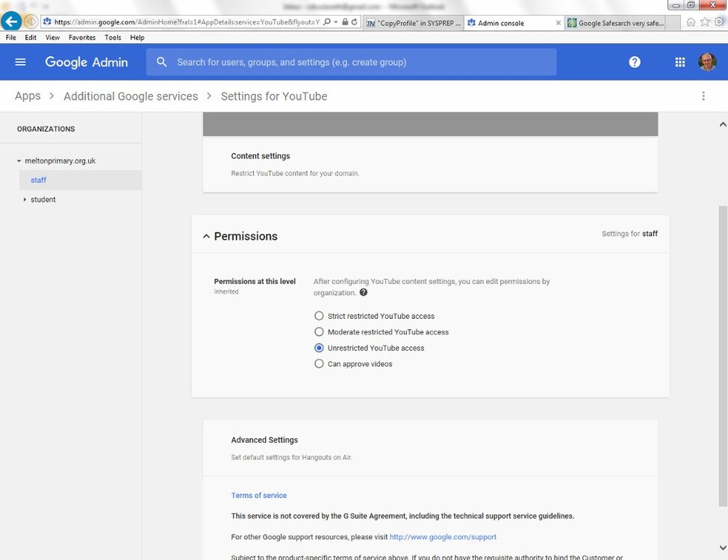Image resolution: width=728 pixels, height=560 pixels.
Task: Open the View menu
Action: (52, 37)
